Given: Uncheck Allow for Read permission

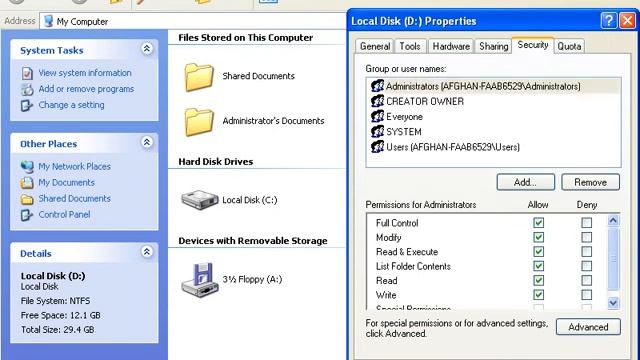Looking at the screenshot, I should [538, 280].
